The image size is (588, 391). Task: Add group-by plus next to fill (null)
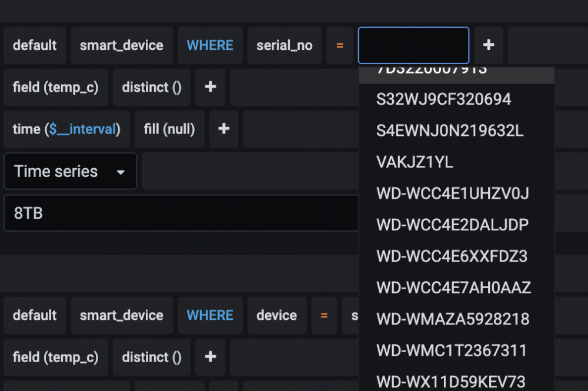tap(224, 129)
